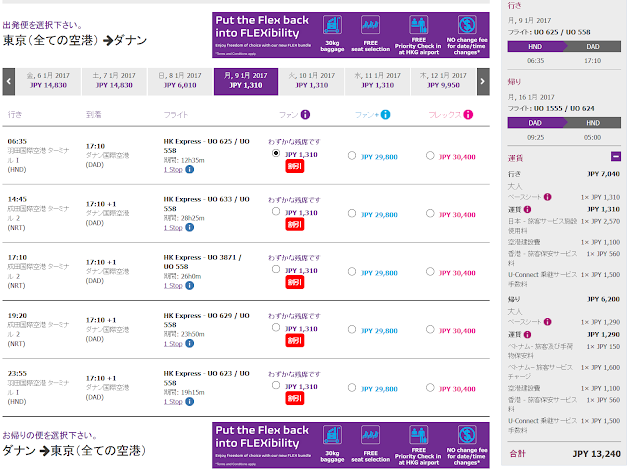Screen dimensions: 640x471
Task: Open the bottom Flex back into FLEXibility banner
Action: click(351, 445)
